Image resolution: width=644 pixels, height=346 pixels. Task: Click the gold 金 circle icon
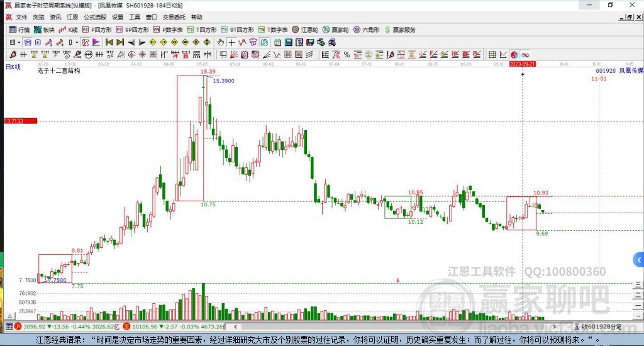pos(369,55)
